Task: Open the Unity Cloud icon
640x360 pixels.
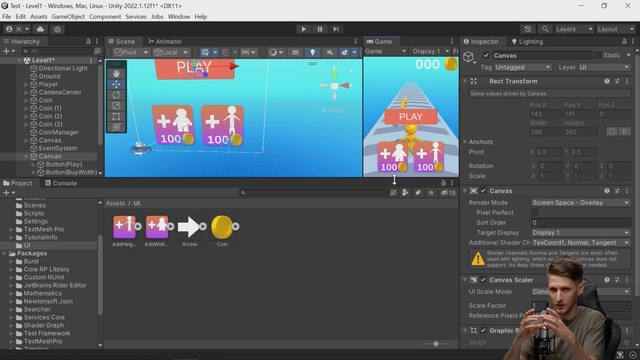Action: click(40, 29)
